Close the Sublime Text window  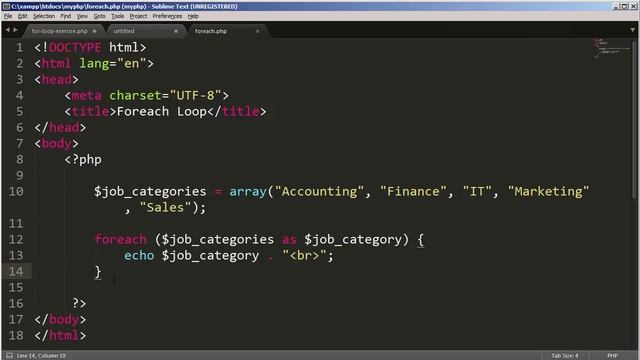(633, 6)
